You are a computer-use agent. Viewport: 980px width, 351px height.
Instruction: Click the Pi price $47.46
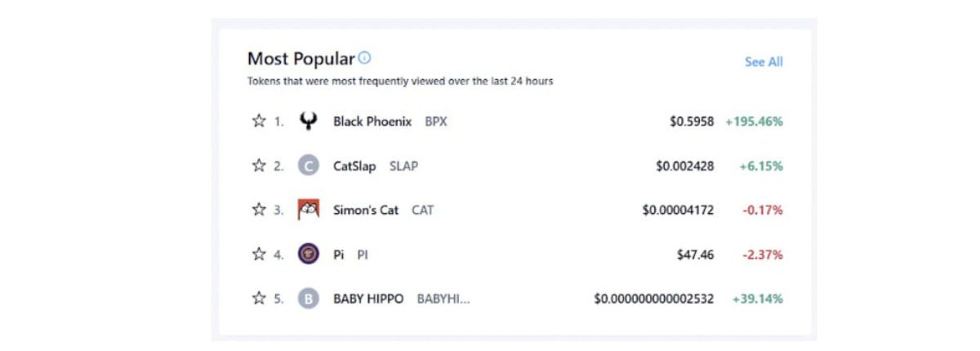click(695, 255)
